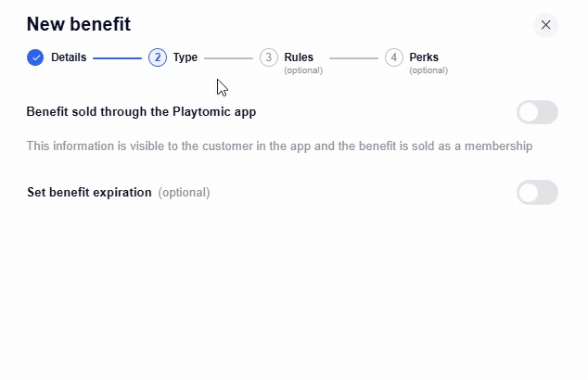588x380 pixels.
Task: Click the step 3 number circle
Action: tap(269, 57)
